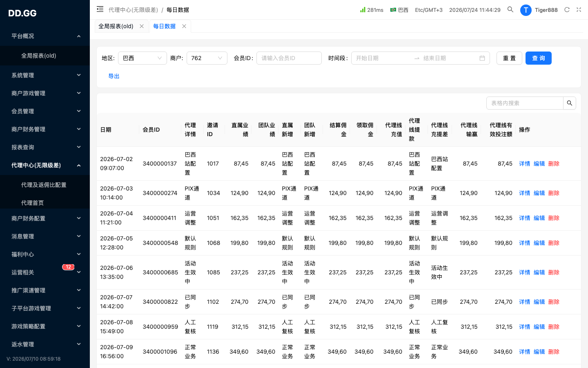Image resolution: width=588 pixels, height=368 pixels.
Task: Click 删除 for member 3400000411
Action: point(554,218)
